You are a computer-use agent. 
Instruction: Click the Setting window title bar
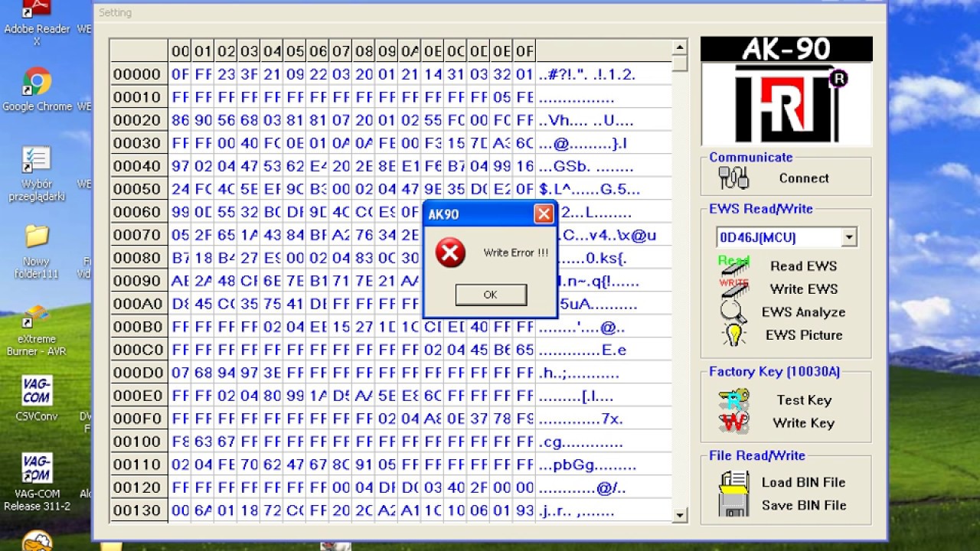click(490, 12)
